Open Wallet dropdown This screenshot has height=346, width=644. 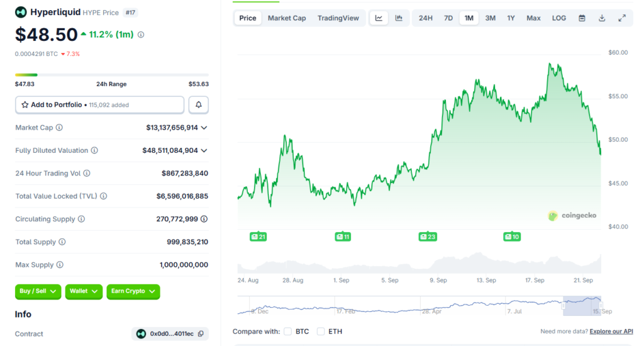coord(84,291)
